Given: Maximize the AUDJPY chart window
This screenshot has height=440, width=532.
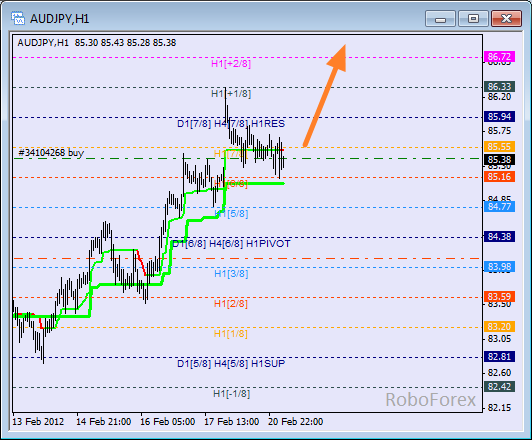Looking at the screenshot, I should (x=473, y=18).
